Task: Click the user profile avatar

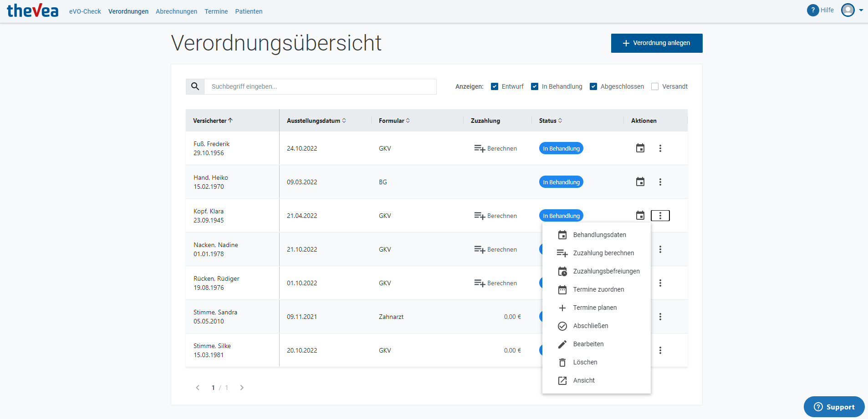Action: click(x=848, y=10)
